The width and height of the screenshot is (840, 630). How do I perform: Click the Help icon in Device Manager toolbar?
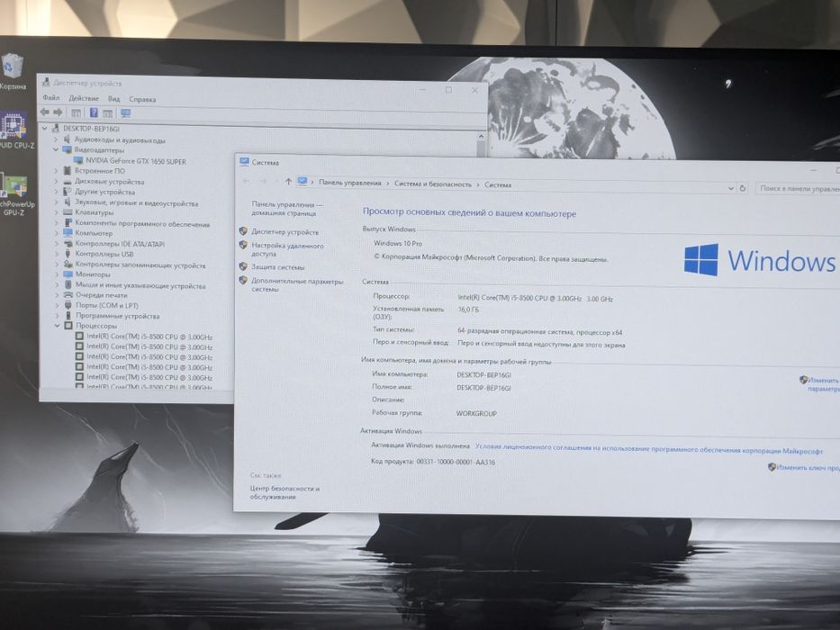[94, 113]
